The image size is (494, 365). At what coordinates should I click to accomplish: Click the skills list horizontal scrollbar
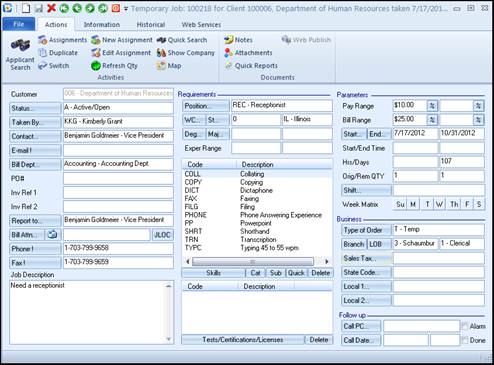[253, 261]
